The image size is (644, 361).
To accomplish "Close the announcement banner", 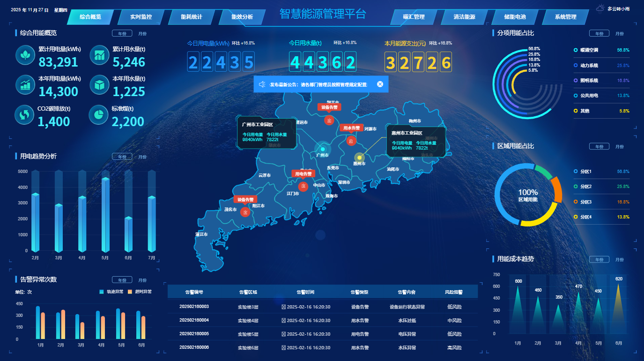I will [380, 84].
